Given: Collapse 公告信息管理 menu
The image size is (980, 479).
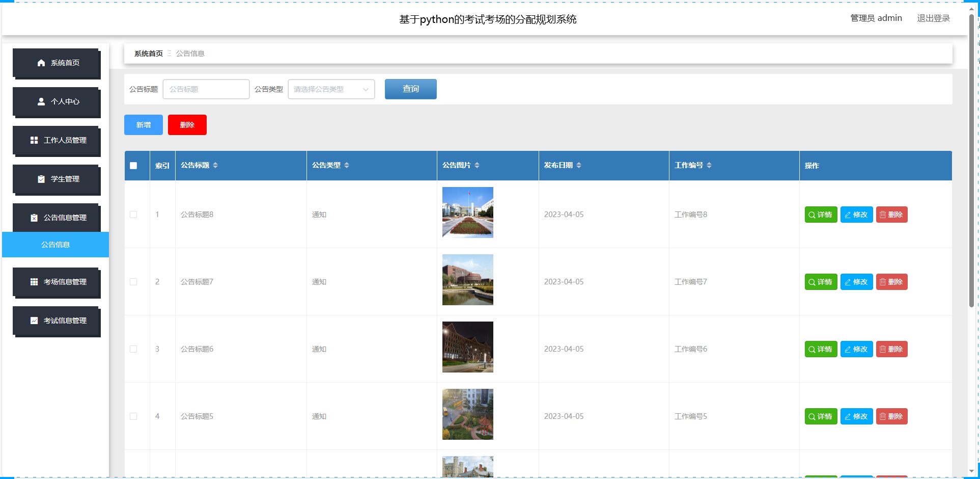Looking at the screenshot, I should point(56,218).
